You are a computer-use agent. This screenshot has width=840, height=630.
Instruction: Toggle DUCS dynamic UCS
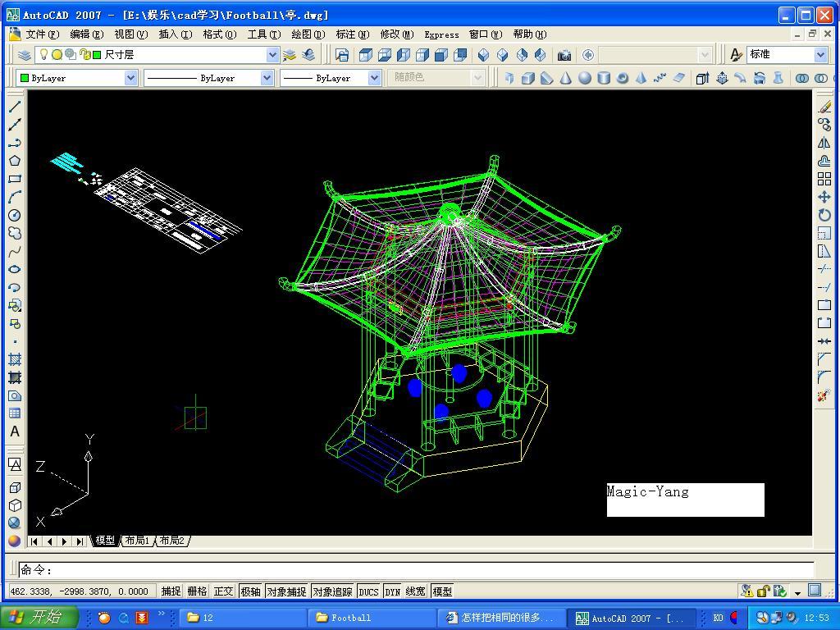(x=368, y=591)
